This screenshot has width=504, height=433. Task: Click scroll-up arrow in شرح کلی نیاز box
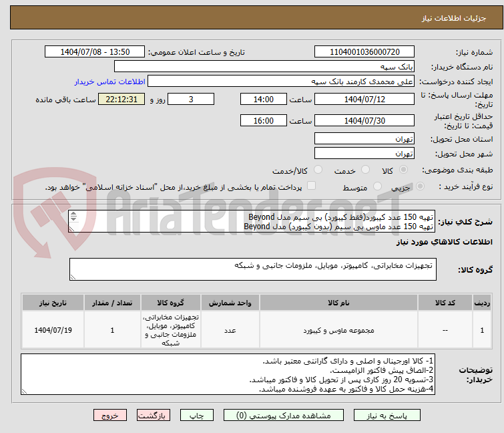click(73, 214)
